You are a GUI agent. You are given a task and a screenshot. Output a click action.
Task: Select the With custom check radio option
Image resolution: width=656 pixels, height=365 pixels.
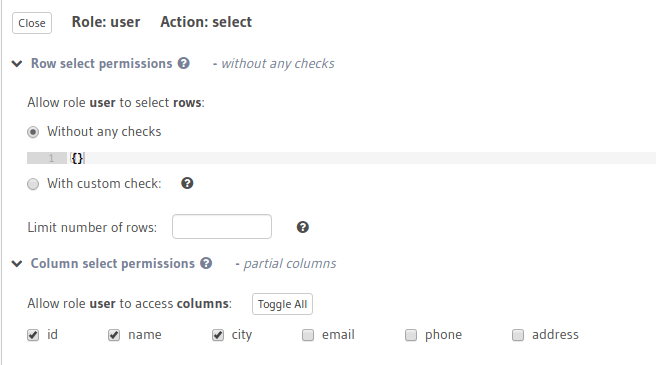coord(33,184)
